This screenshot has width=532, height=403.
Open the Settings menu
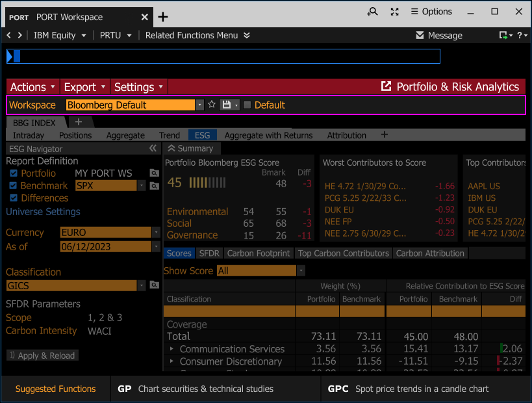[x=138, y=87]
